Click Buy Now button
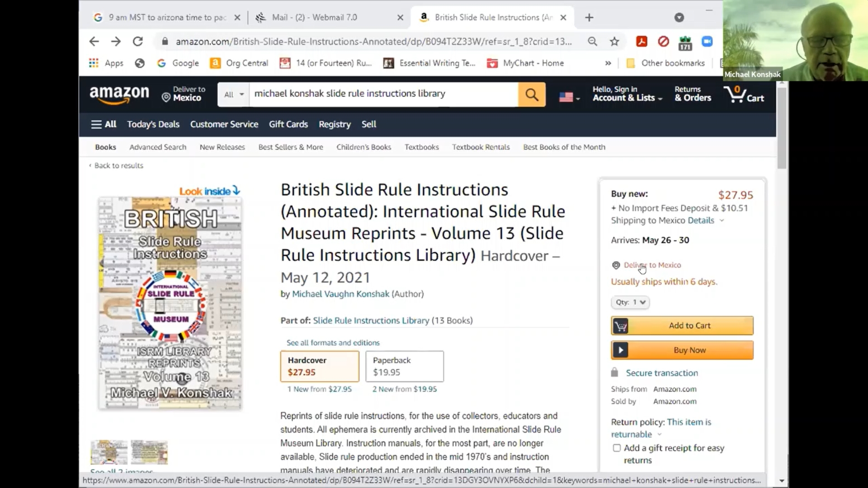Screen dimensions: 868x488 682,350
